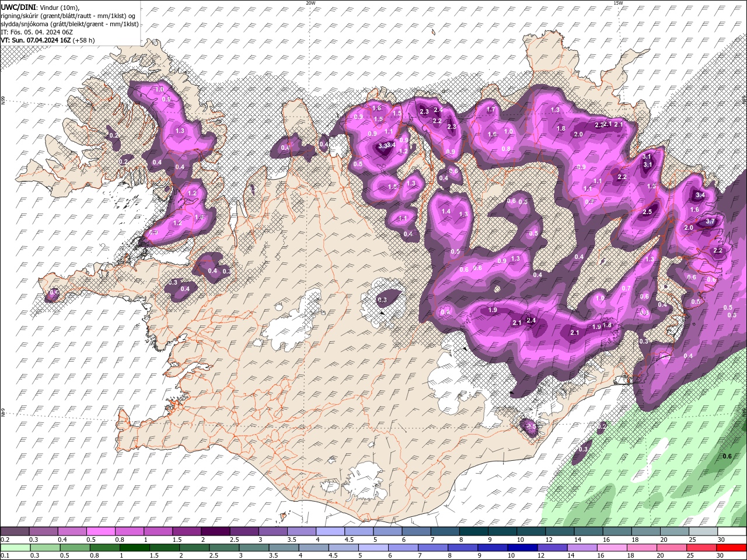Pick the palest green 0.1 swatch, lower legend
747x560 pixels.
pyautogui.click(x=15, y=548)
